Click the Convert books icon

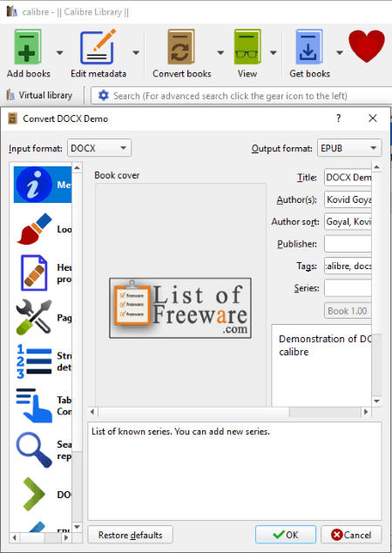[x=181, y=47]
